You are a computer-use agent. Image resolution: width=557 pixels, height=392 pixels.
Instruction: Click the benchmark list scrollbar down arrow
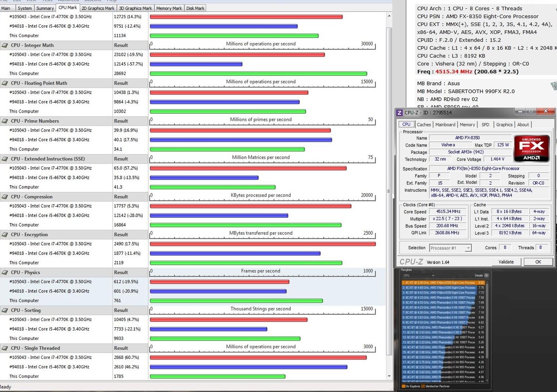(389, 376)
